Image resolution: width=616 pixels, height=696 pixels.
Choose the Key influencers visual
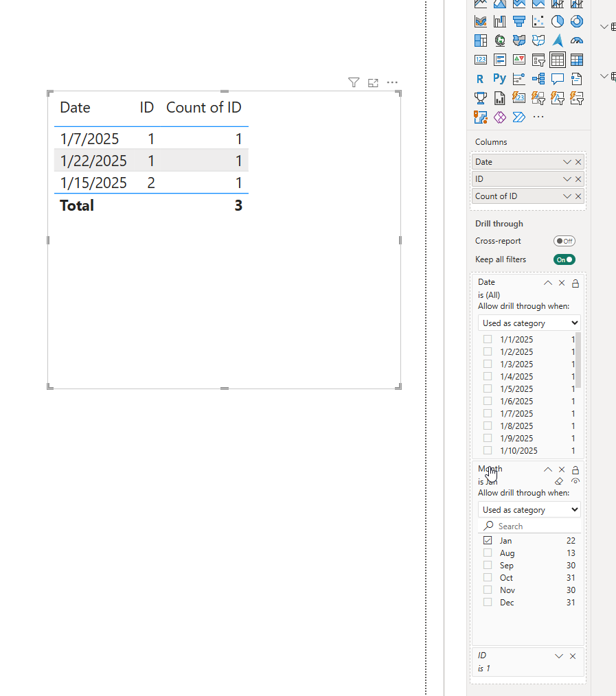tap(518, 79)
